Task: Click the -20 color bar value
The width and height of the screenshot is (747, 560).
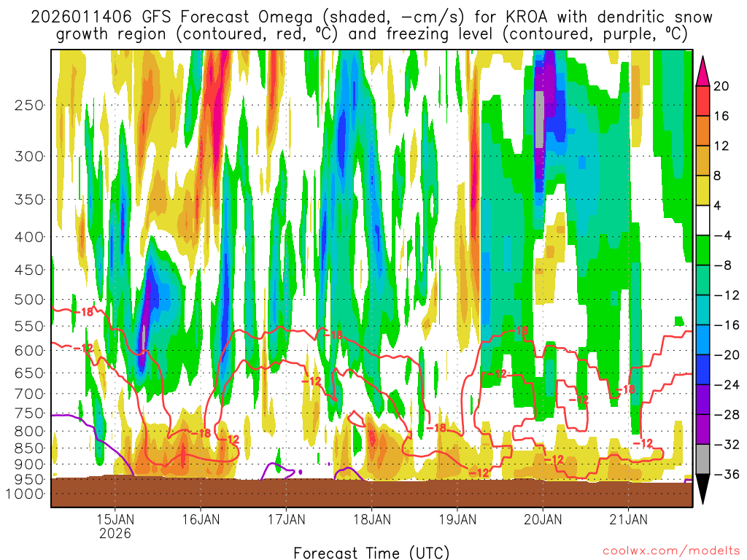Action: (726, 355)
